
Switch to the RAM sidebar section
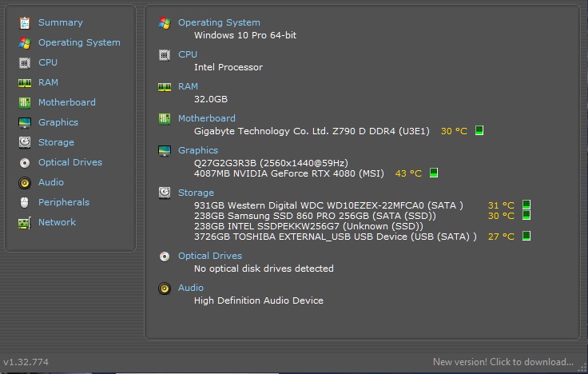[48, 82]
